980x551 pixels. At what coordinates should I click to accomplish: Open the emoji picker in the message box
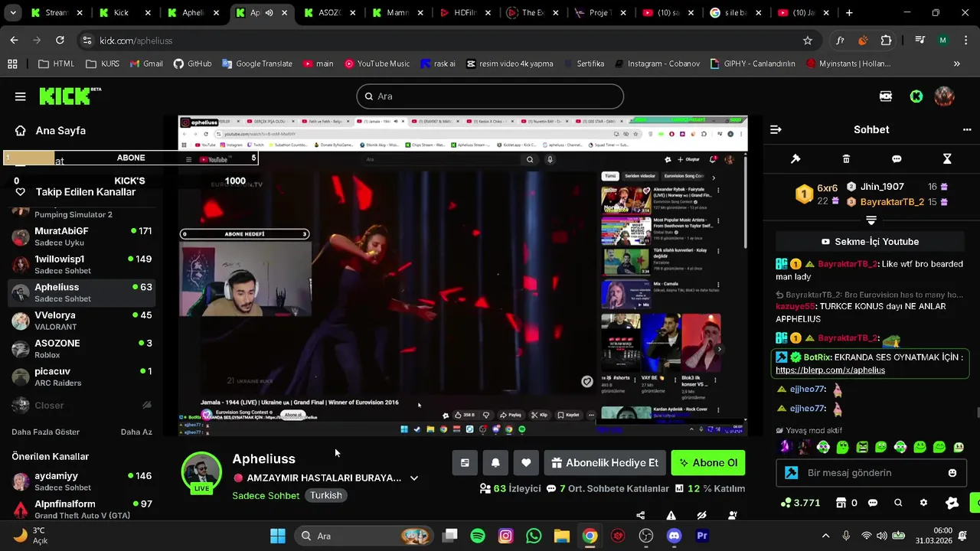point(952,473)
